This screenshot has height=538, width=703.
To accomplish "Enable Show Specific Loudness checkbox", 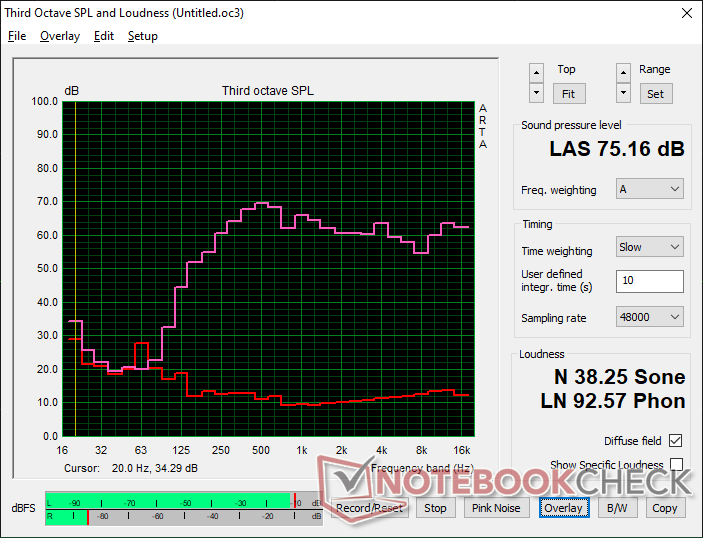I will point(676,464).
